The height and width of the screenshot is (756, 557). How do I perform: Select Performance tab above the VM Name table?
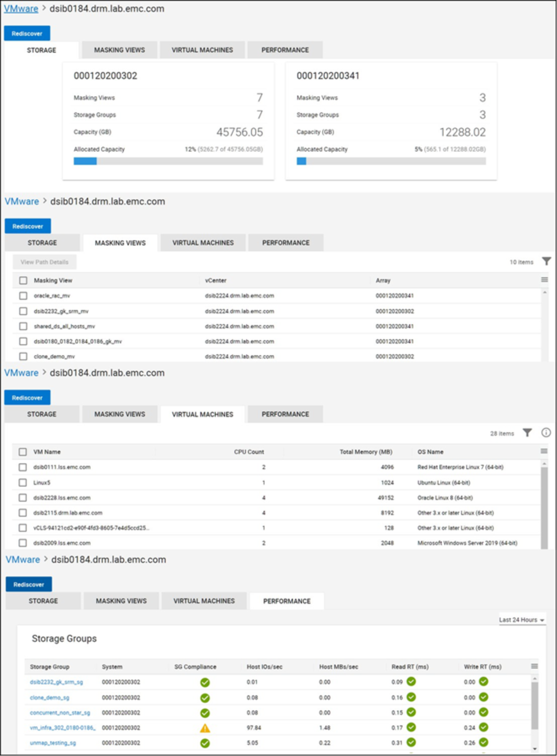tap(285, 414)
